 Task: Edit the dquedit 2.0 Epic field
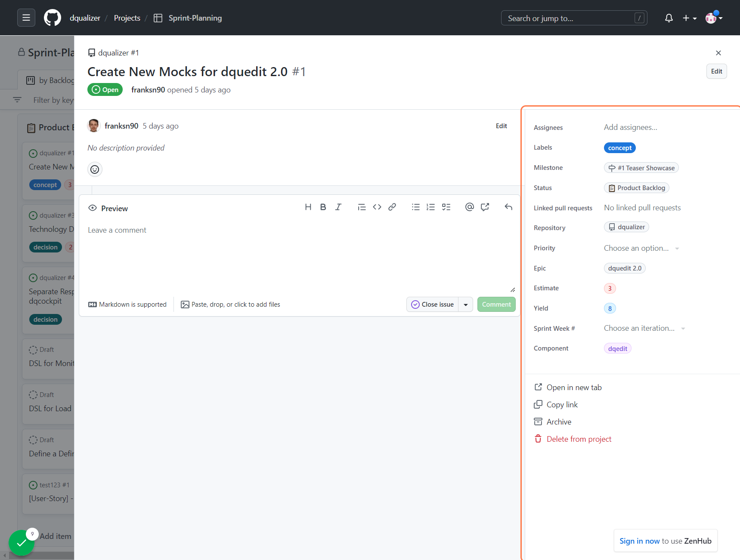[625, 268]
